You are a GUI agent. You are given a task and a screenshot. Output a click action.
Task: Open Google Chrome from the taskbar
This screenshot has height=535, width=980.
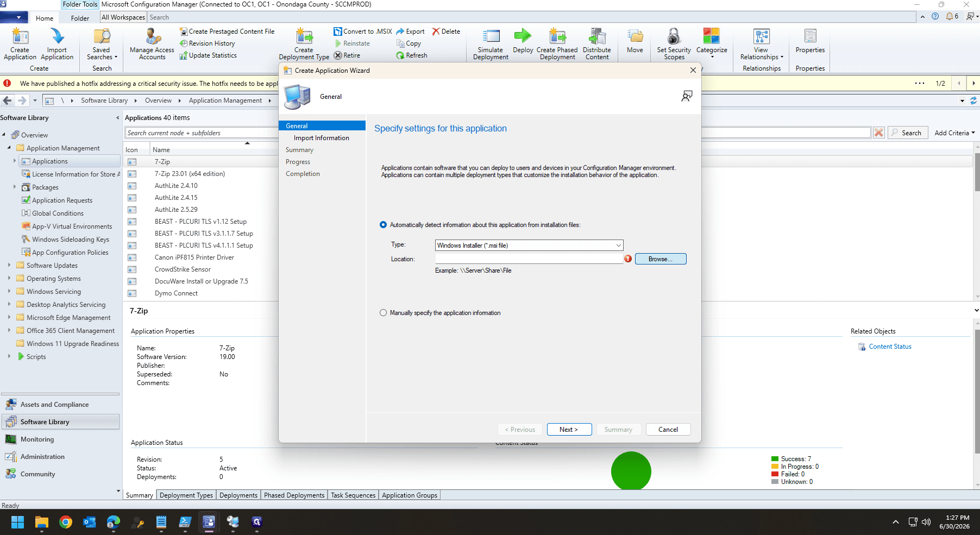66,522
